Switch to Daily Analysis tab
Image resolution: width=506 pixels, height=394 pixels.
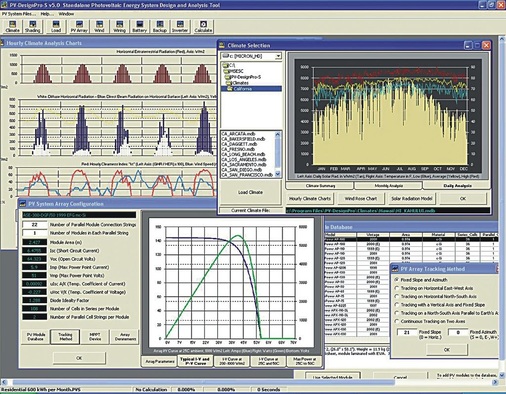pos(457,186)
